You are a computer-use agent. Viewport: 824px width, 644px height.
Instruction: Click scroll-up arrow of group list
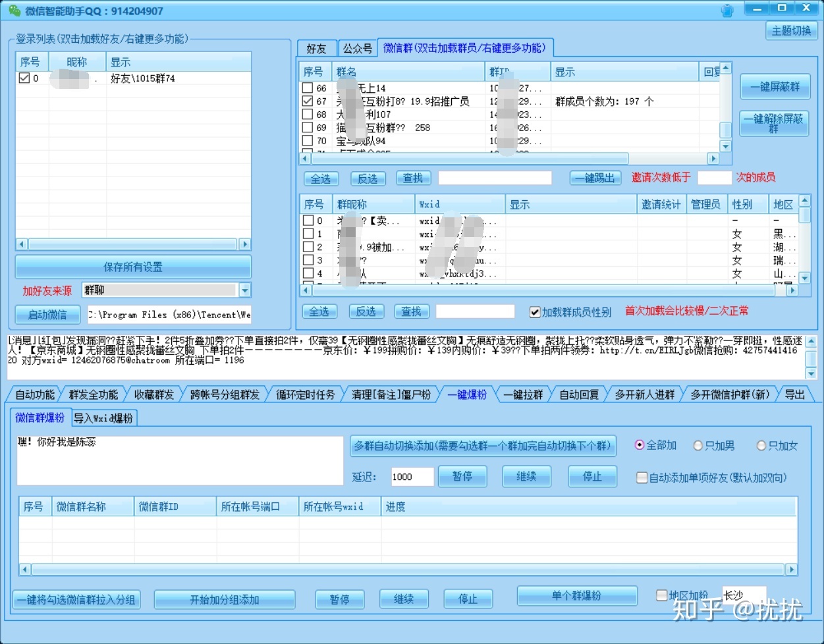point(725,68)
